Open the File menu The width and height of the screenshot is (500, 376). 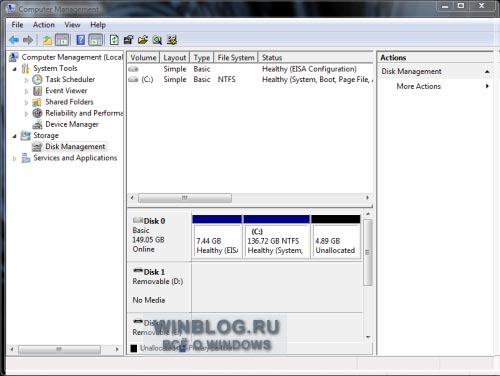point(17,25)
